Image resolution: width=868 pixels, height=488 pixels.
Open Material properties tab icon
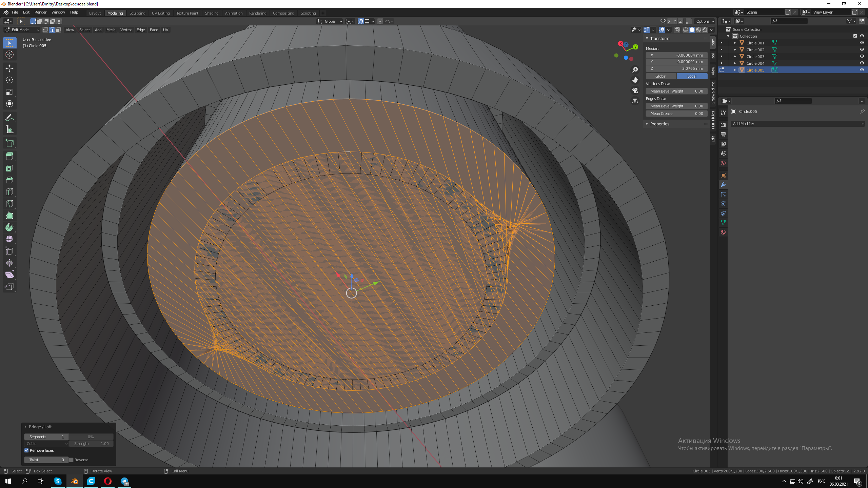[723, 232]
